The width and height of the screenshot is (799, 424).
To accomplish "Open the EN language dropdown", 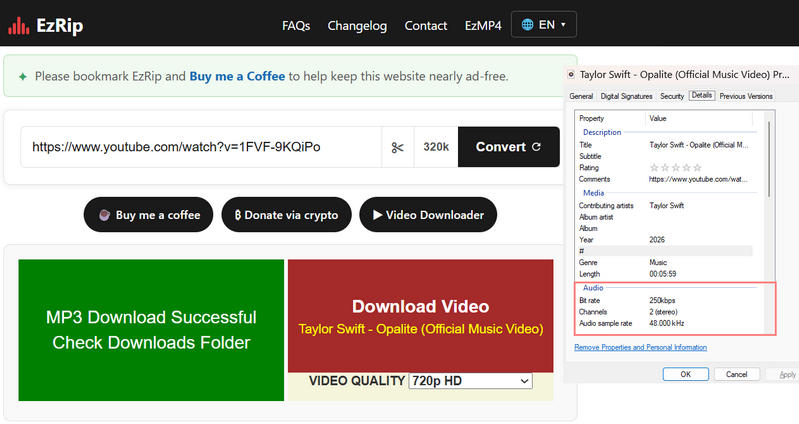I will [544, 24].
